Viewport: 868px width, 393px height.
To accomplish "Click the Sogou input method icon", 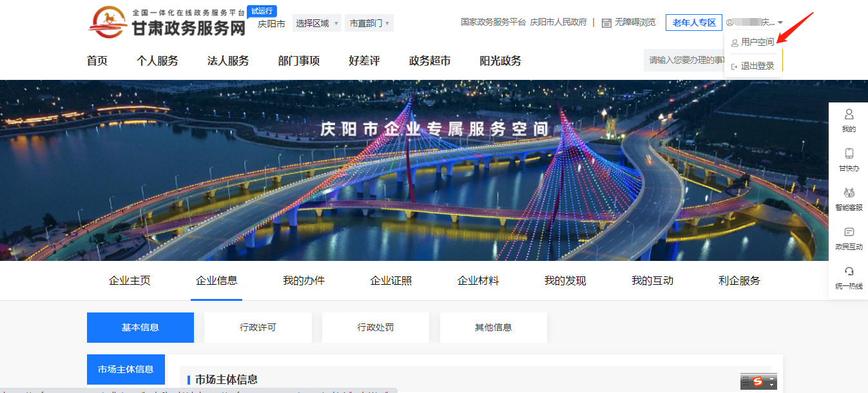I will (758, 381).
